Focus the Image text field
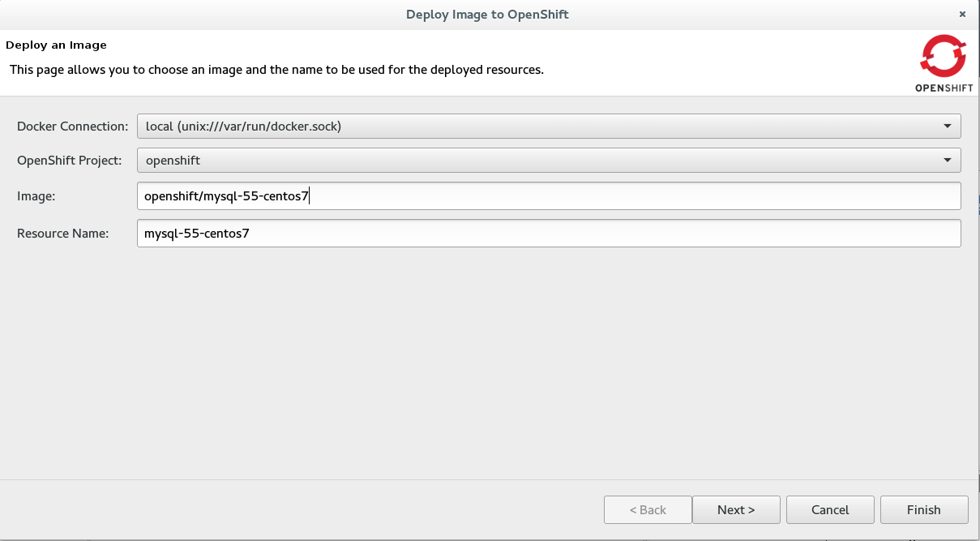Image resolution: width=980 pixels, height=541 pixels. tap(548, 195)
